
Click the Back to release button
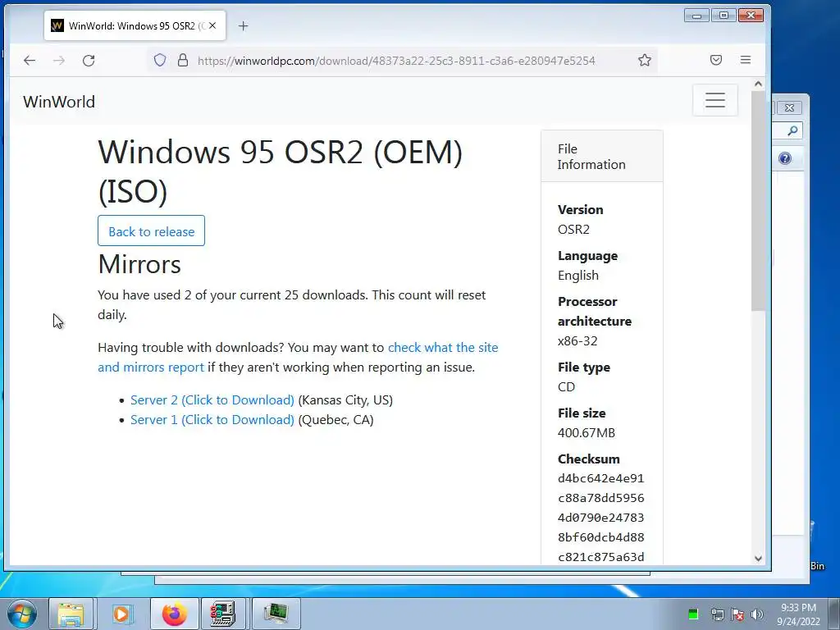click(x=151, y=231)
